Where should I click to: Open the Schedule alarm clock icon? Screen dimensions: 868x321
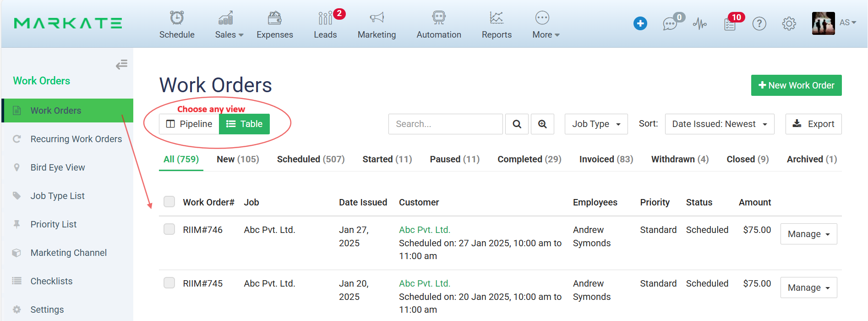pos(177,18)
